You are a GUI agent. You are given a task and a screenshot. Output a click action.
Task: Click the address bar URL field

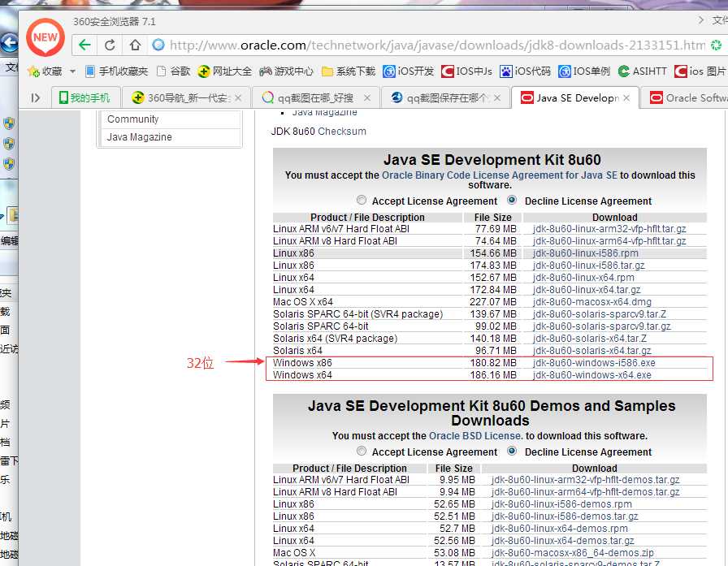[437, 45]
